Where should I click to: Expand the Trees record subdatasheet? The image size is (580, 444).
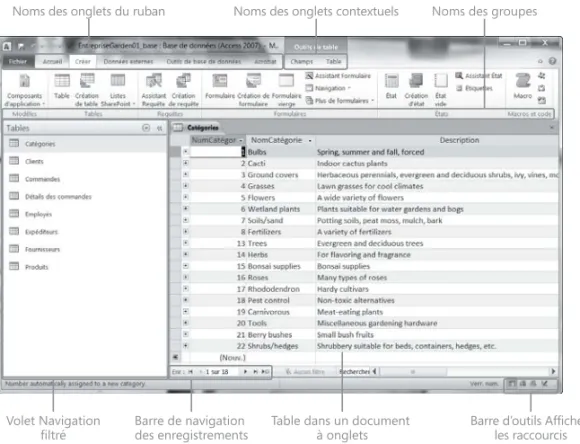point(186,243)
